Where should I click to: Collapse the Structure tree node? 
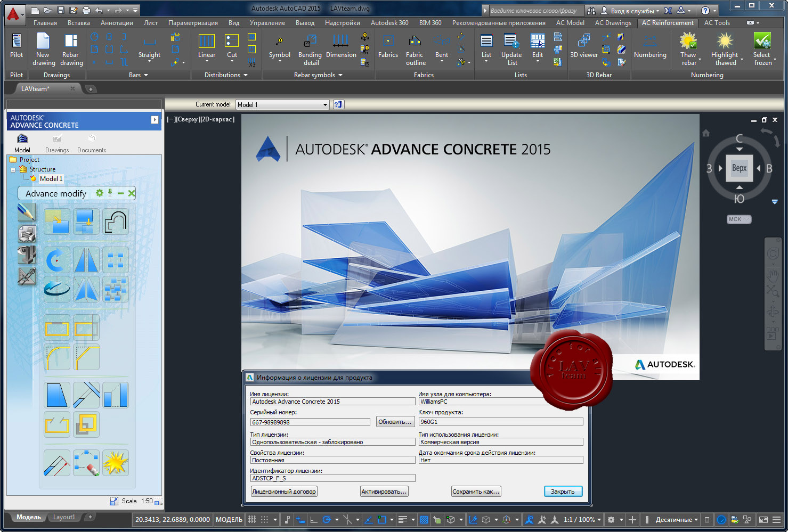[13, 170]
